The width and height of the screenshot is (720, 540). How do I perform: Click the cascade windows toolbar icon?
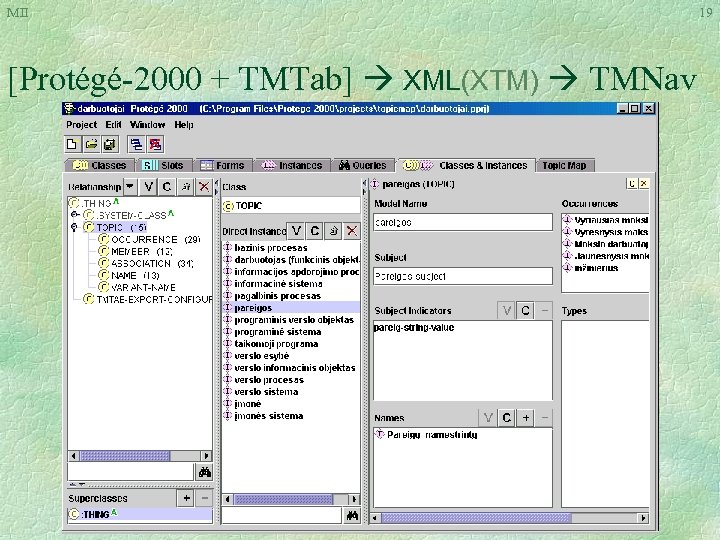pyautogui.click(x=136, y=144)
